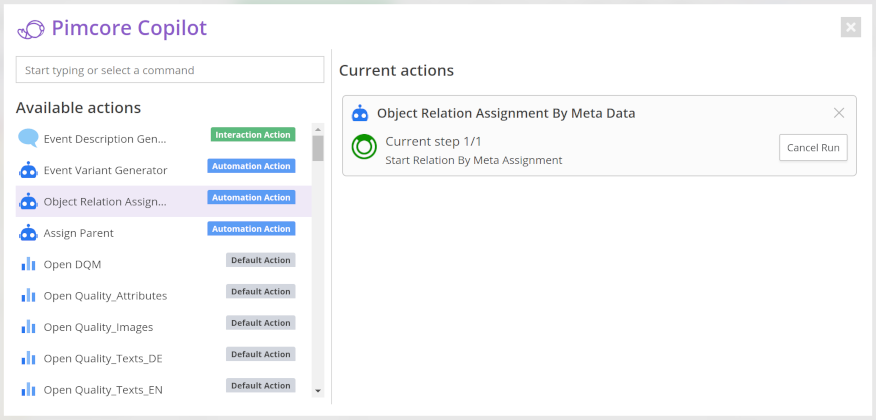
Task: Click Default Action badge for Open Quality_Texts_DE
Action: tap(261, 354)
